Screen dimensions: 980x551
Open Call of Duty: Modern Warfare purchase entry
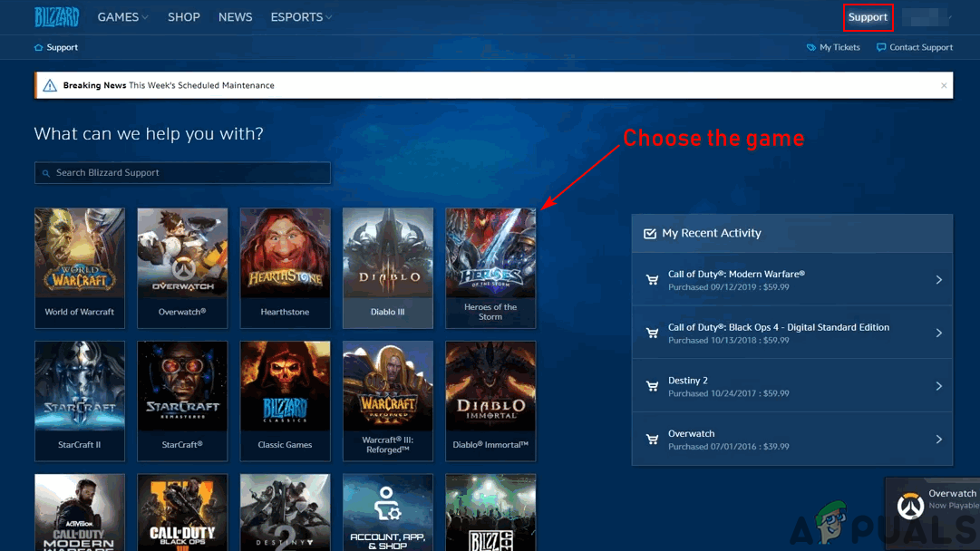tap(791, 280)
